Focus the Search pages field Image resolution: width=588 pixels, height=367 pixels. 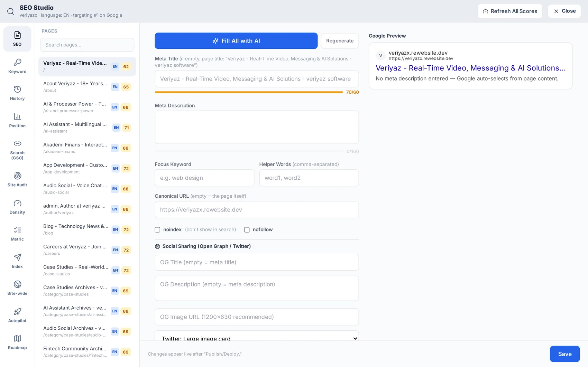(x=87, y=45)
